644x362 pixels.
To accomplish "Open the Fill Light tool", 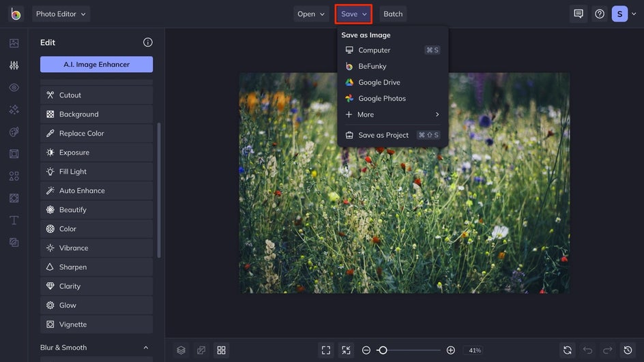I will point(96,172).
